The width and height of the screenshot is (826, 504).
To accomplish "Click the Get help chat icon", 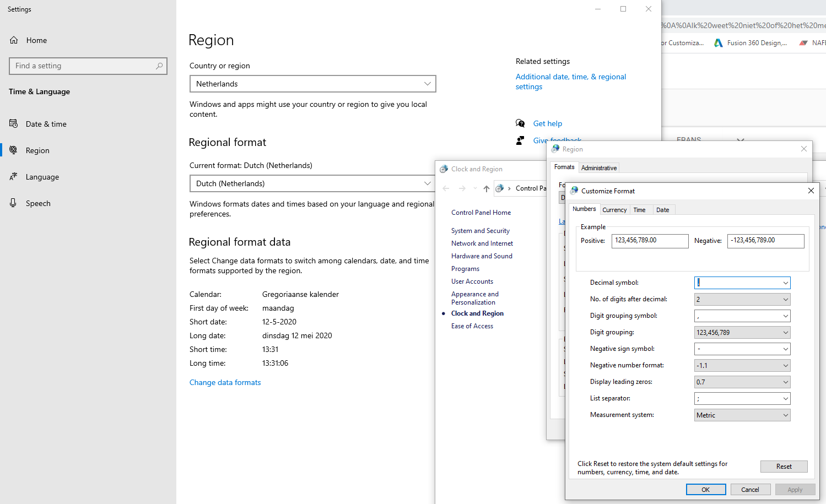I will click(x=520, y=123).
